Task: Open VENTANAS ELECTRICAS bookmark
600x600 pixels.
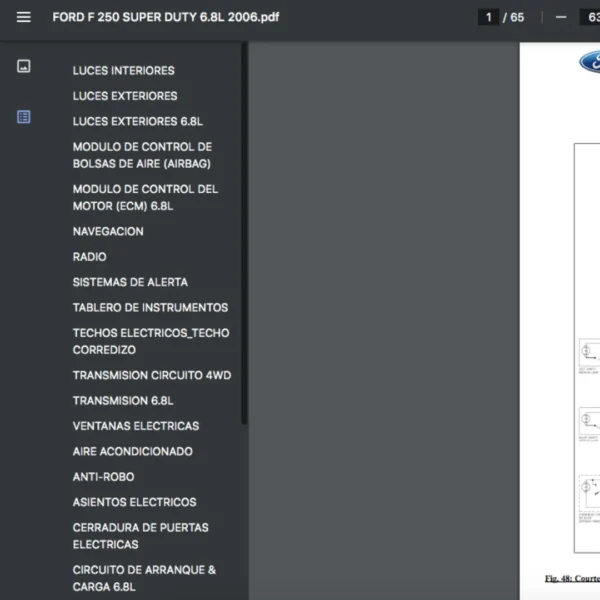Action: [x=136, y=426]
